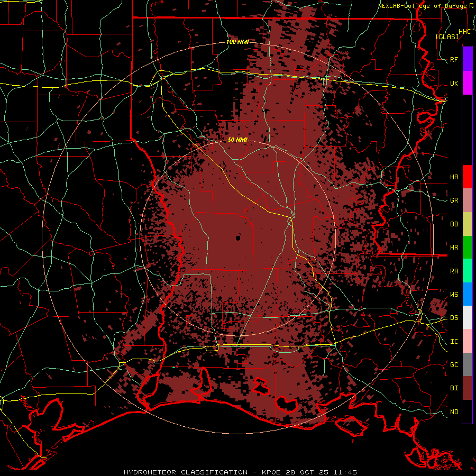476x476 pixels.
Task: Click the GR legend label
Action: 454,200
